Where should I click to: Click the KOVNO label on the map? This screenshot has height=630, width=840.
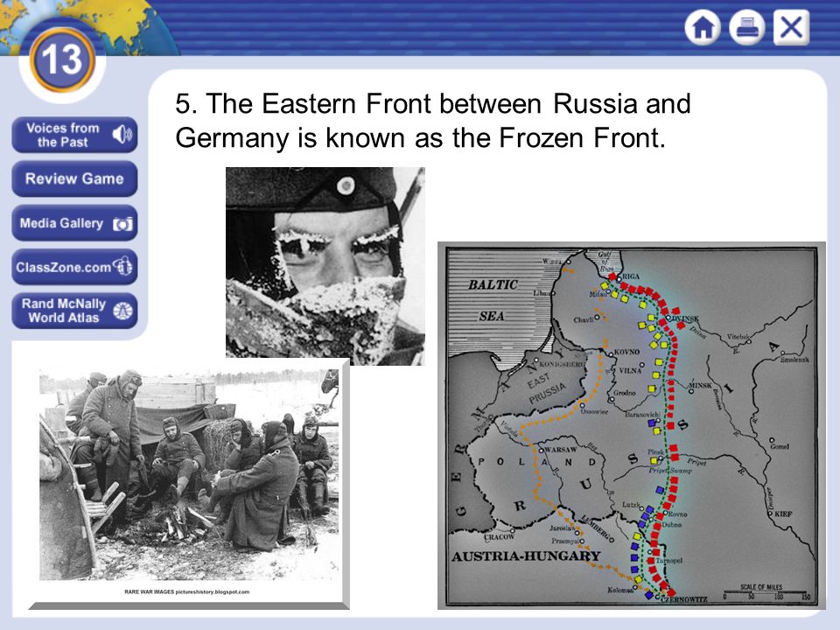click(x=626, y=352)
